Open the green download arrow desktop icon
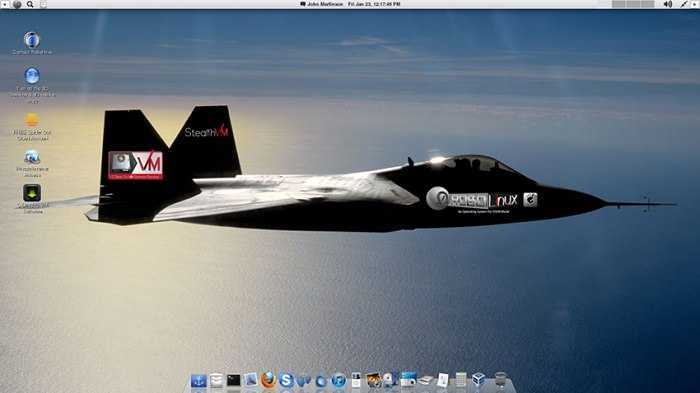This screenshot has height=393, width=700. (x=32, y=193)
